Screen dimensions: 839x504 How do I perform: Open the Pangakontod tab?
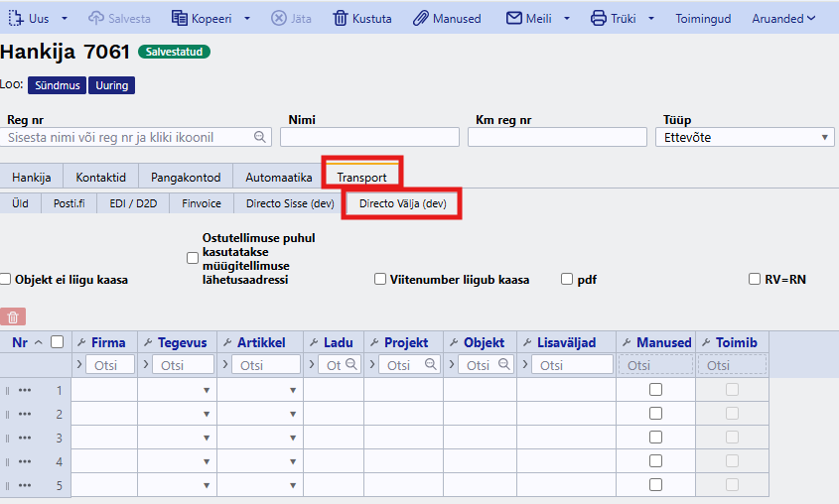pos(186,177)
